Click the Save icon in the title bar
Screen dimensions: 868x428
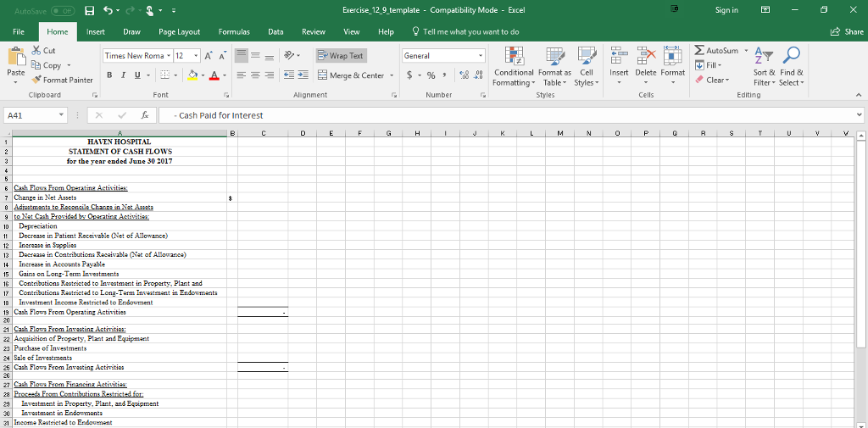pos(90,10)
